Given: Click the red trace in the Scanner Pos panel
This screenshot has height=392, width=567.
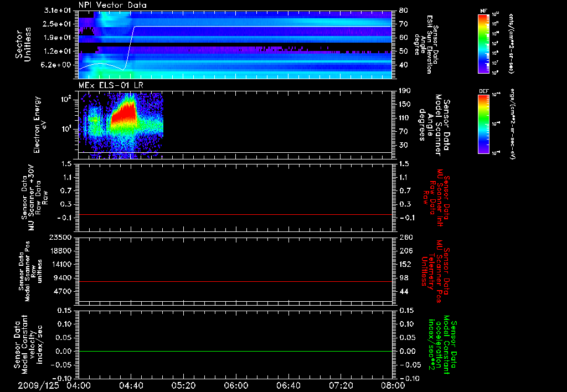Looking at the screenshot, I should click(x=235, y=281).
